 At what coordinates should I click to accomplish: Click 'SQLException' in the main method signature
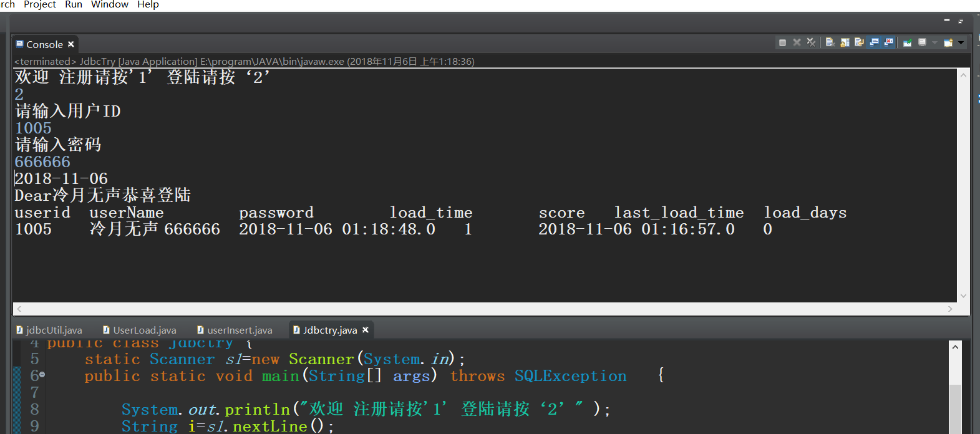point(570,375)
